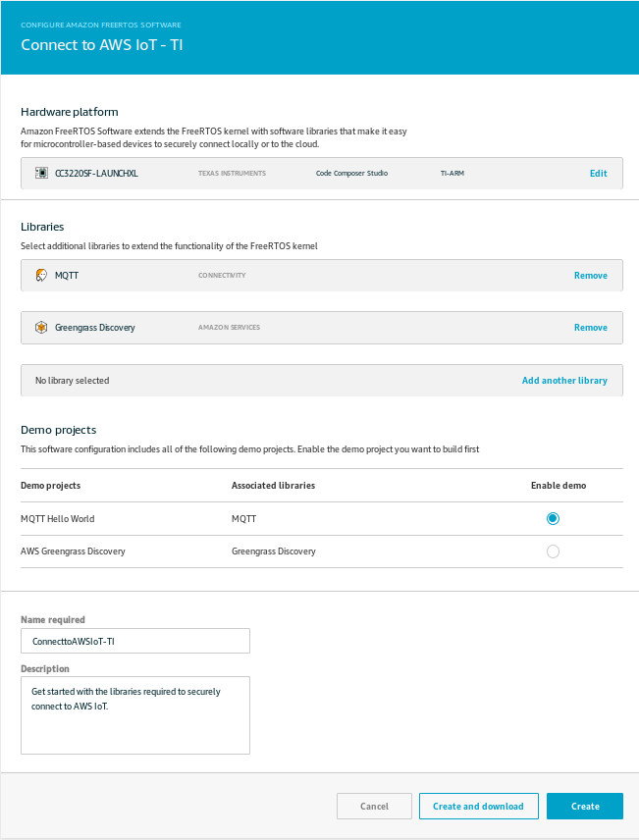Click the Greengrass Discovery library name
Image resolution: width=639 pixels, height=840 pixels.
click(95, 328)
